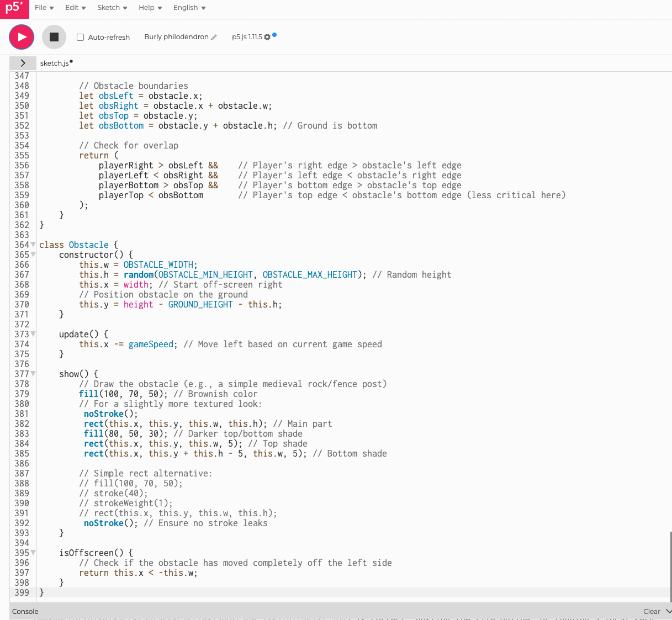Enable the Auto-refresh checkbox
672x620 pixels.
tap(81, 38)
